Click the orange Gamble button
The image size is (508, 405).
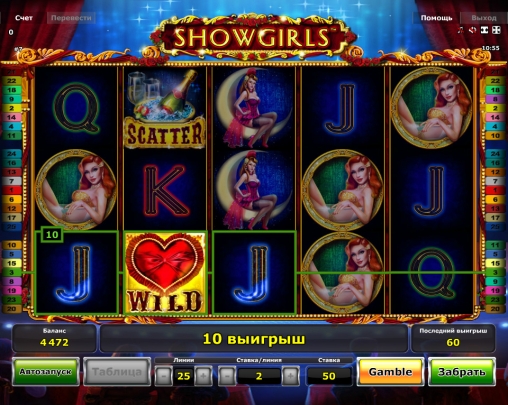390,372
